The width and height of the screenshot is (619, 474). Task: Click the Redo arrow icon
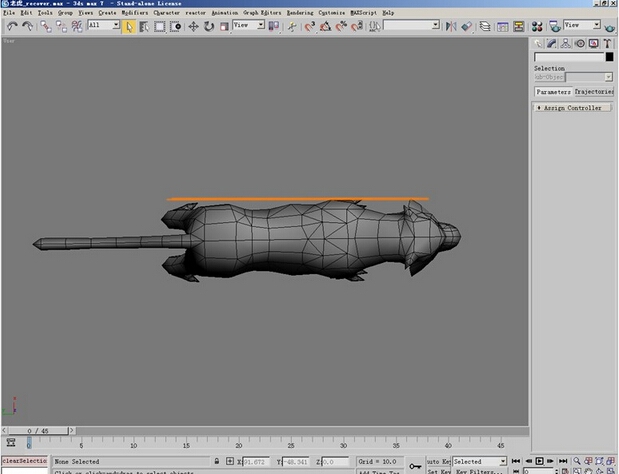coord(27,26)
